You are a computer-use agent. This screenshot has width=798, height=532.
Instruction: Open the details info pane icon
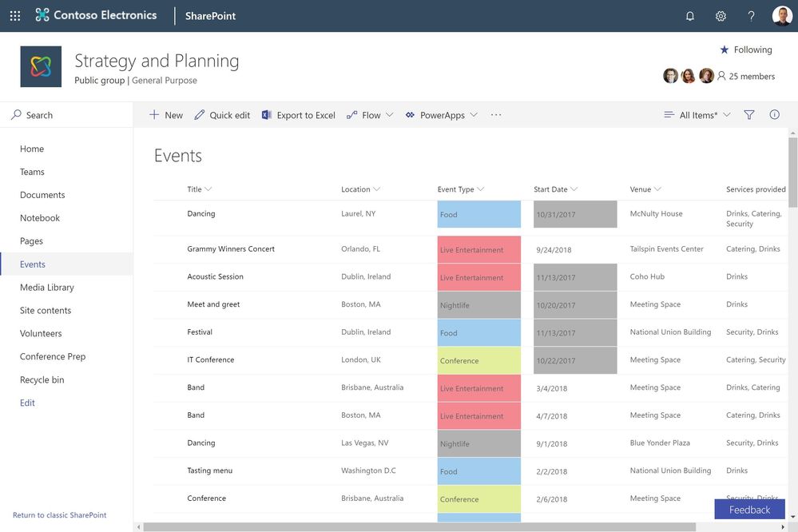coord(775,114)
